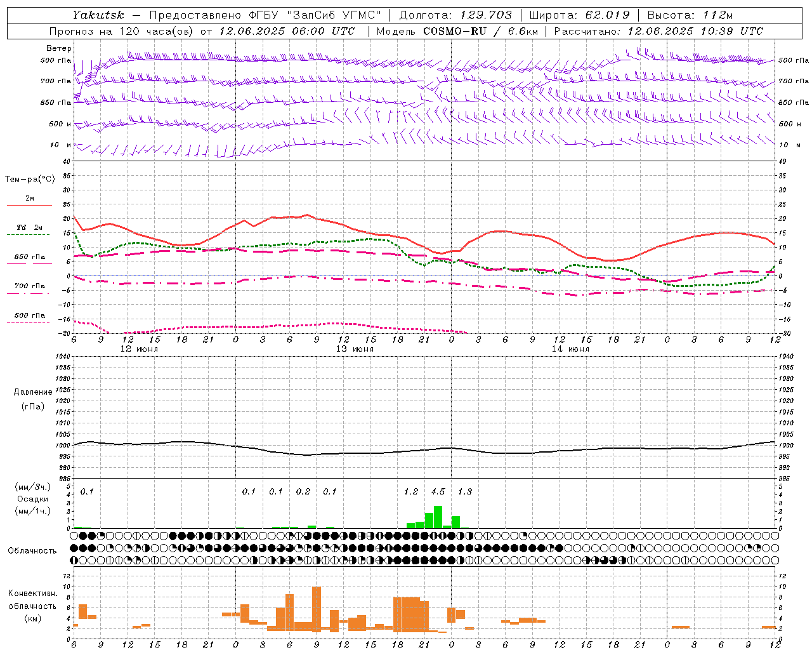The image size is (812, 650).
Task: Click the "700 гПа" entry in the temperature legend
Action: point(29,286)
